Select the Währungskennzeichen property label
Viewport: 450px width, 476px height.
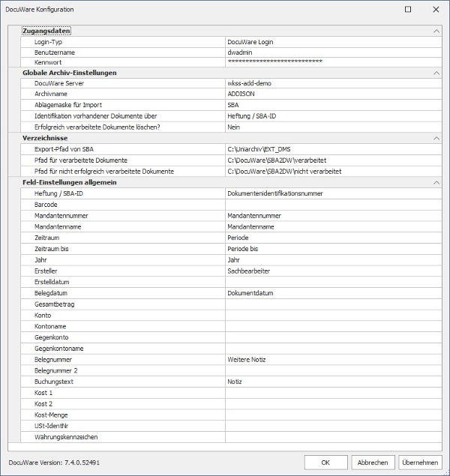click(66, 437)
